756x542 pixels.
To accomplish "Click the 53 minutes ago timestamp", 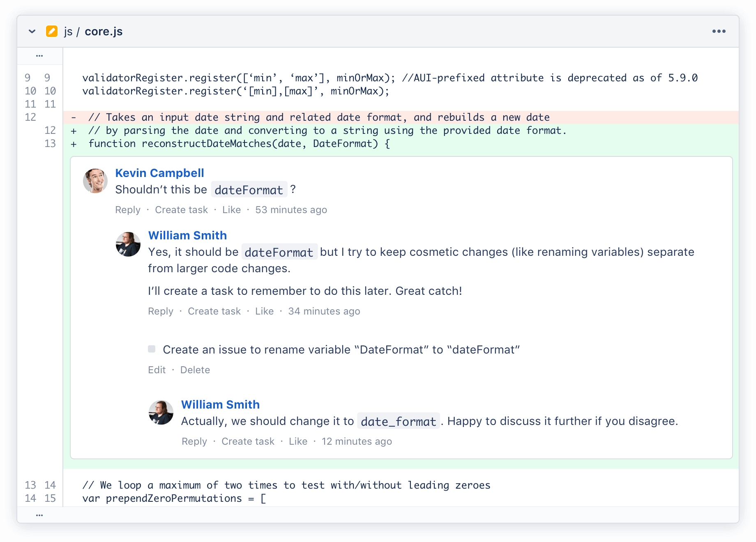I will (x=291, y=210).
